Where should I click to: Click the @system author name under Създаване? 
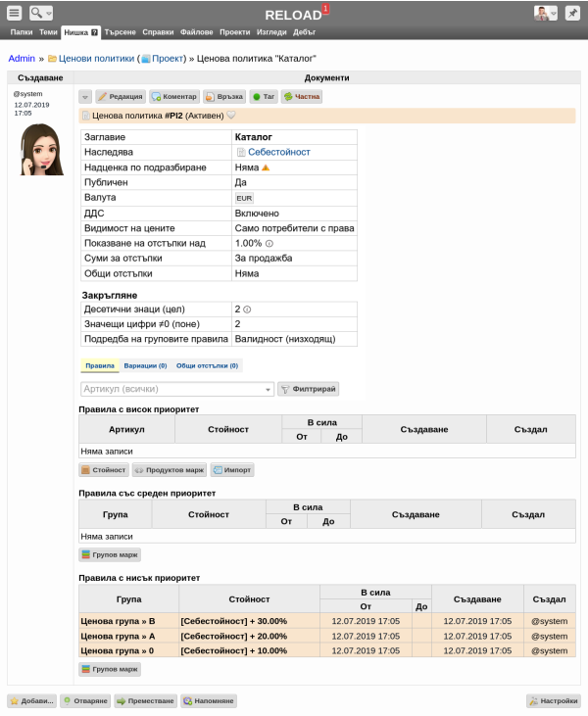[x=27, y=94]
